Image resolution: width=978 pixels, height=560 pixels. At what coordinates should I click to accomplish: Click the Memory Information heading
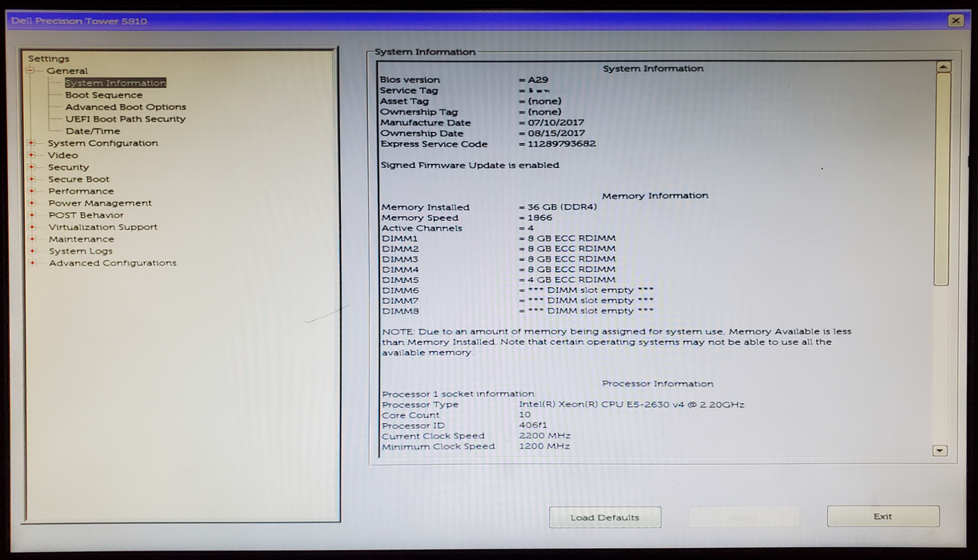655,196
